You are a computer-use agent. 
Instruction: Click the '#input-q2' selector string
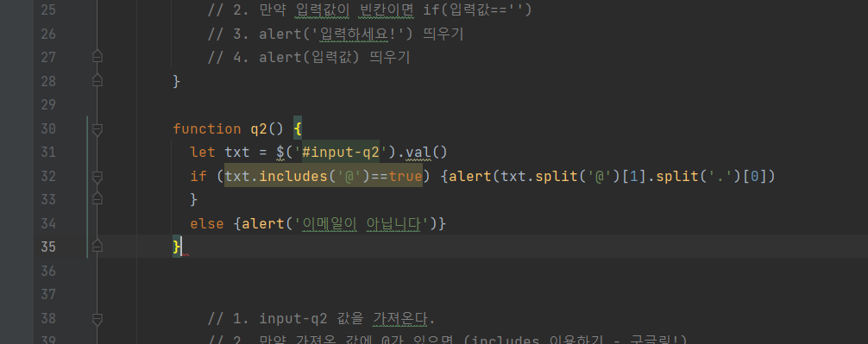(341, 152)
